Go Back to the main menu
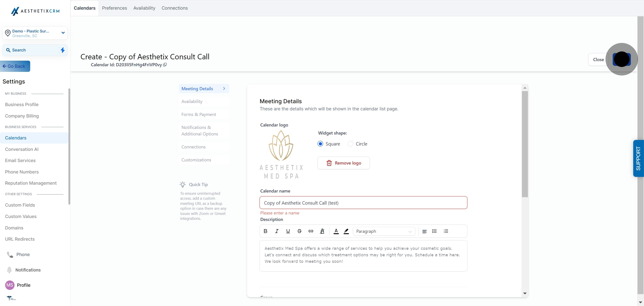644x306 pixels. pos(15,66)
